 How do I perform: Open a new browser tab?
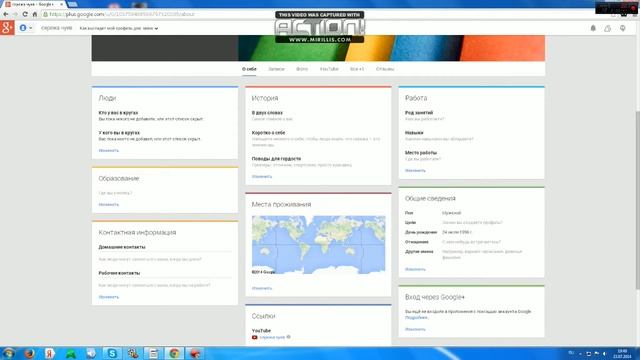click(x=73, y=4)
